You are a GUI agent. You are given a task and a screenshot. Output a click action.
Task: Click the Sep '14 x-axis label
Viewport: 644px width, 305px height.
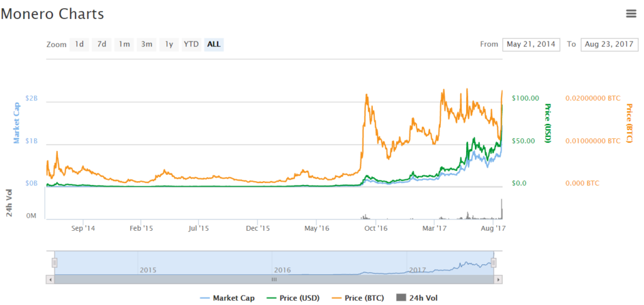point(84,228)
